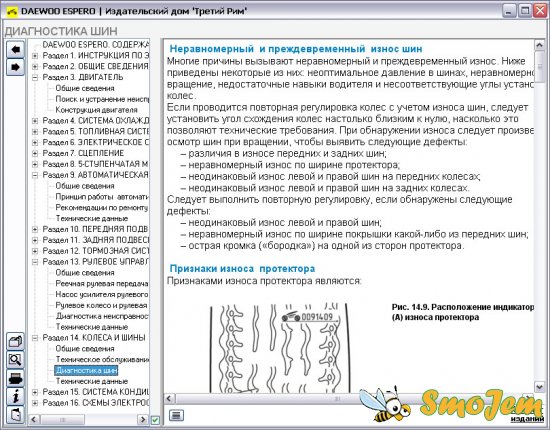Screen dimensions: 550x430
Task: Click tree panel scroll left arrow
Action: (x=34, y=419)
